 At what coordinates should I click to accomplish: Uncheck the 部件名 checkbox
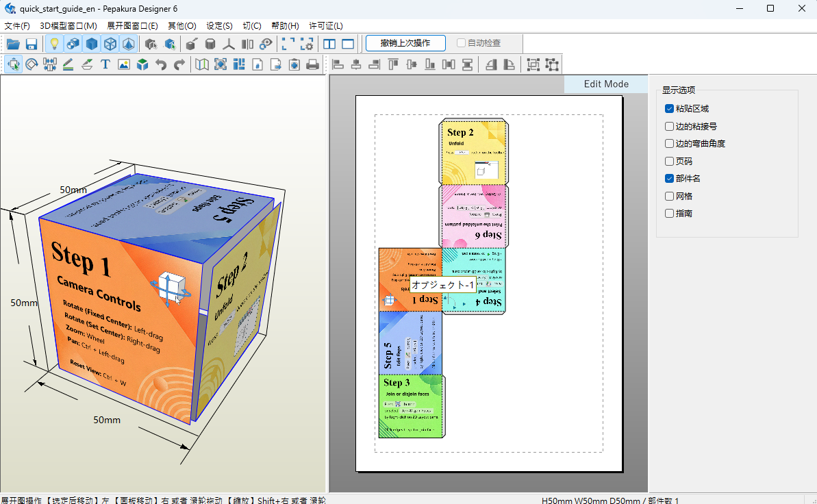pyautogui.click(x=670, y=178)
